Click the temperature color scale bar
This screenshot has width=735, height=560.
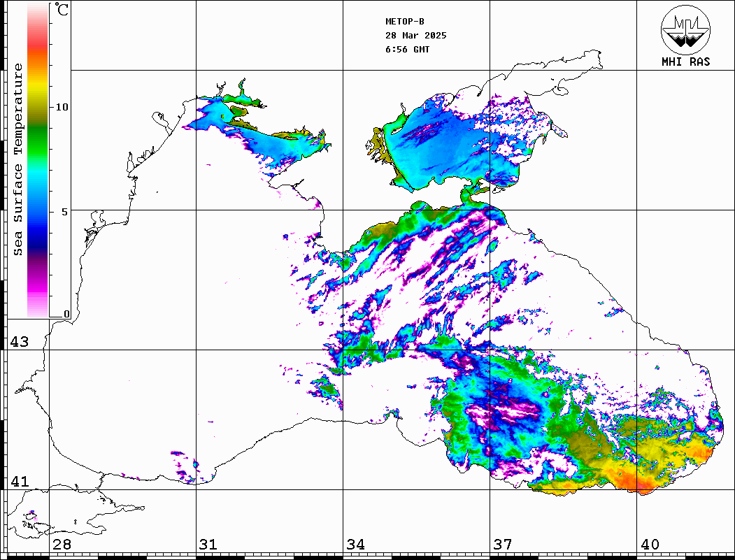coord(38,160)
